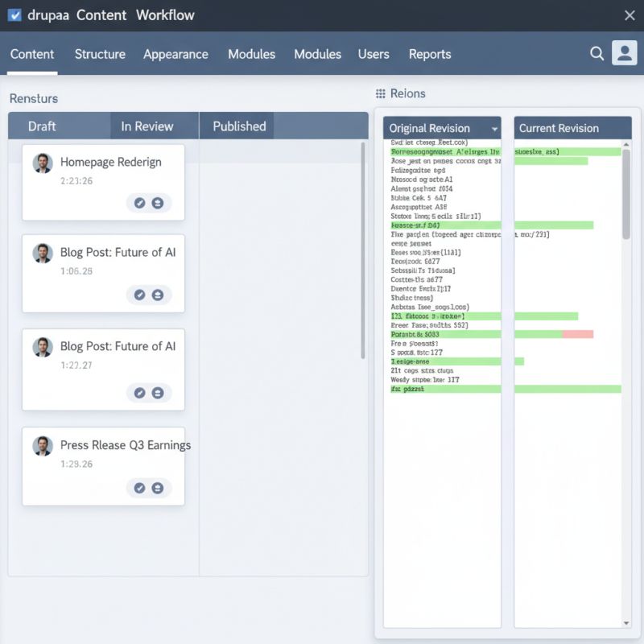The height and width of the screenshot is (644, 644).
Task: Click the Current Revision column header
Action: tap(572, 128)
